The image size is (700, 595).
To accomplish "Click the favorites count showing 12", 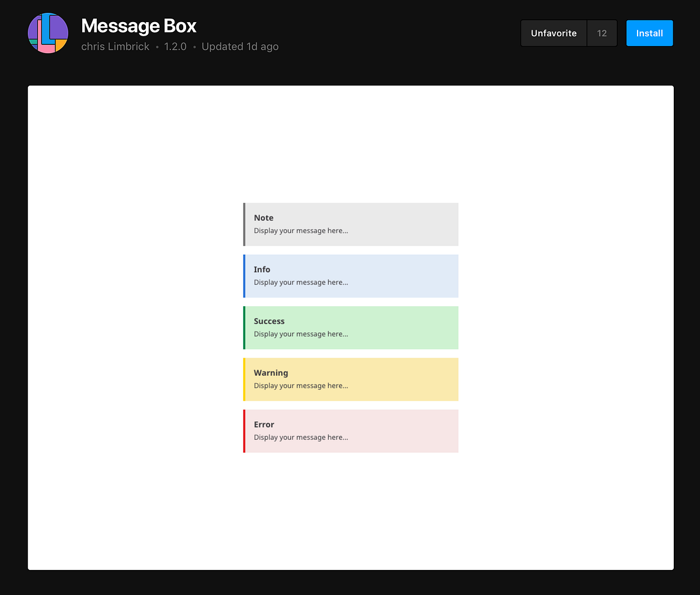I will [x=601, y=33].
